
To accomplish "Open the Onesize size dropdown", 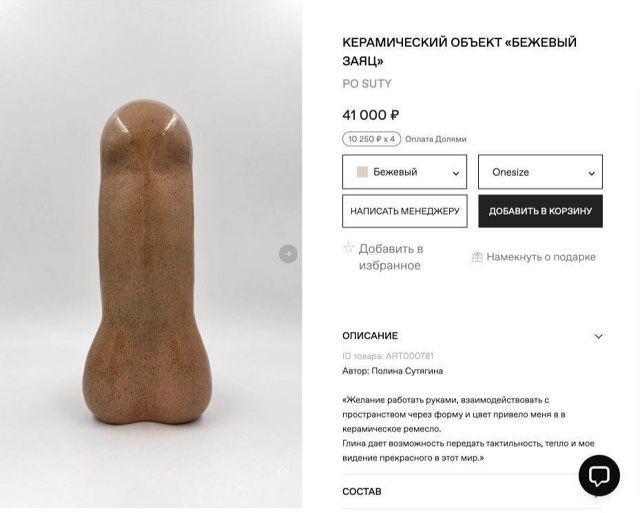I will tap(540, 172).
